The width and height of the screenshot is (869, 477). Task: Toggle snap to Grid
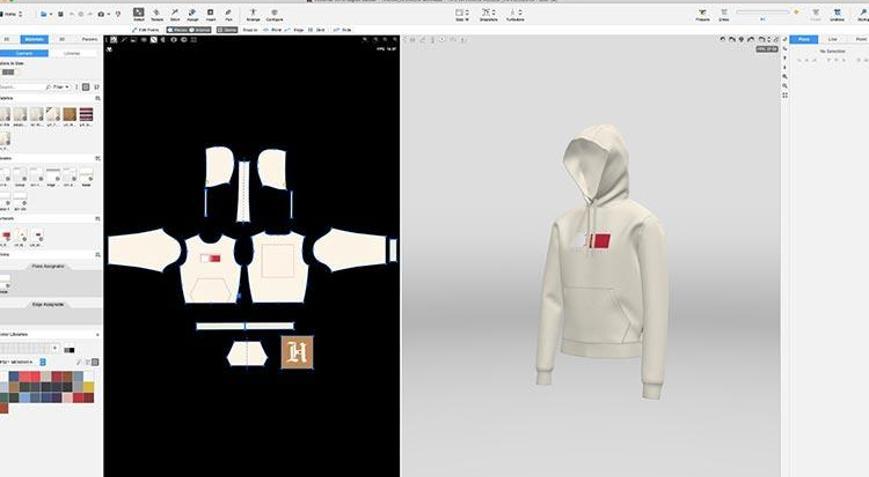(317, 30)
